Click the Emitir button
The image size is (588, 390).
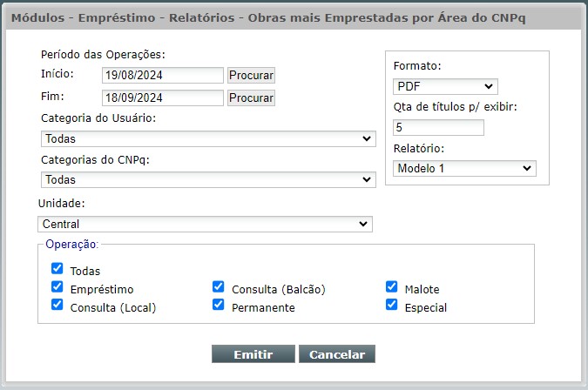click(253, 354)
